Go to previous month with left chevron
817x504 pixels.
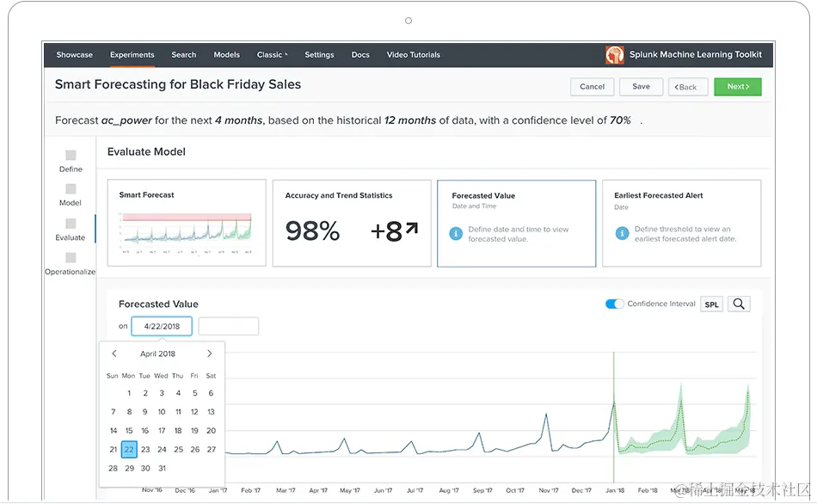(113, 353)
